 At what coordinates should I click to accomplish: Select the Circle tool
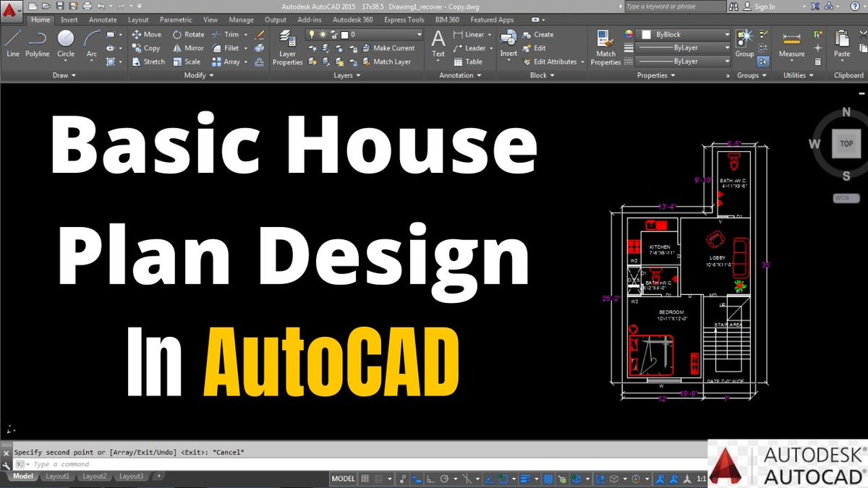(x=66, y=43)
